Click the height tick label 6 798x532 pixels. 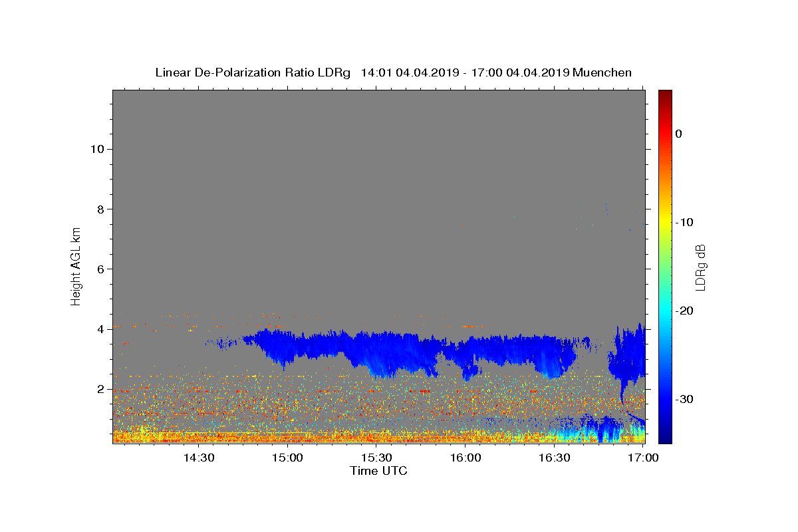click(x=100, y=269)
